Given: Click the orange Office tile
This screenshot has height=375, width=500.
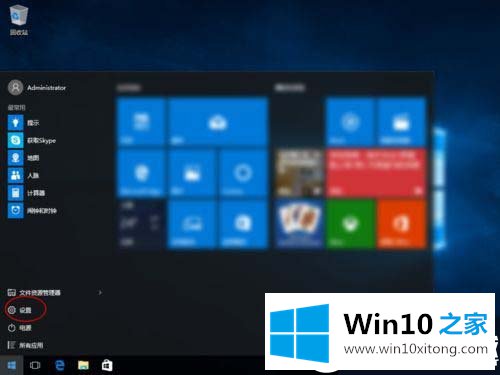Looking at the screenshot, I should pos(401,224).
